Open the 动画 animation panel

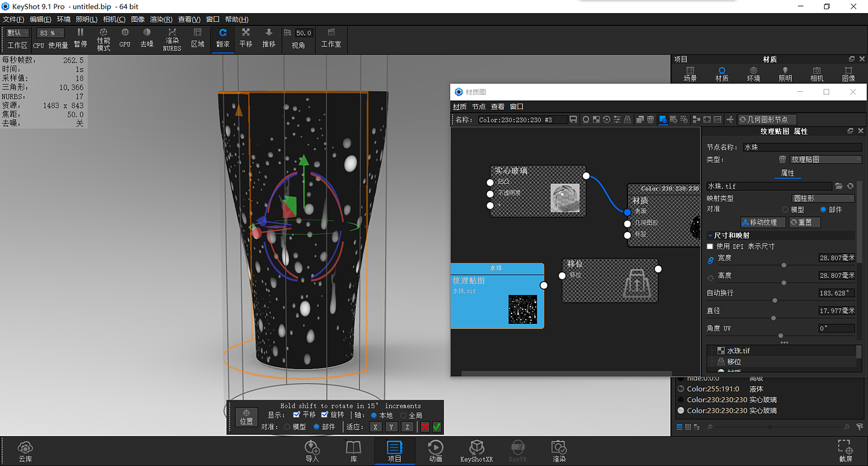point(435,450)
